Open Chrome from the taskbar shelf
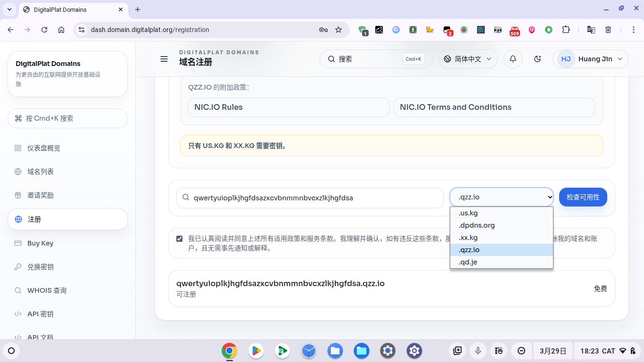The width and height of the screenshot is (644, 362). click(230, 351)
